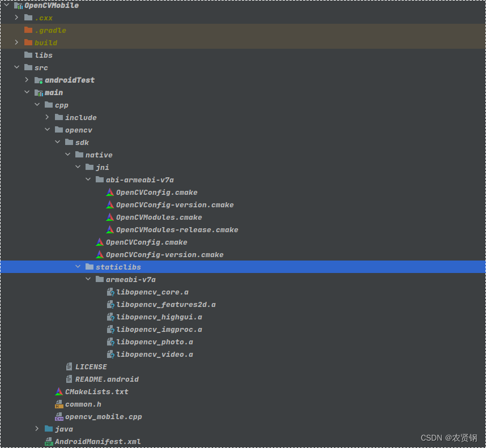Click the CMake icon beside OpenCVModules-release.cmake
This screenshot has height=448, width=486.
click(x=110, y=230)
